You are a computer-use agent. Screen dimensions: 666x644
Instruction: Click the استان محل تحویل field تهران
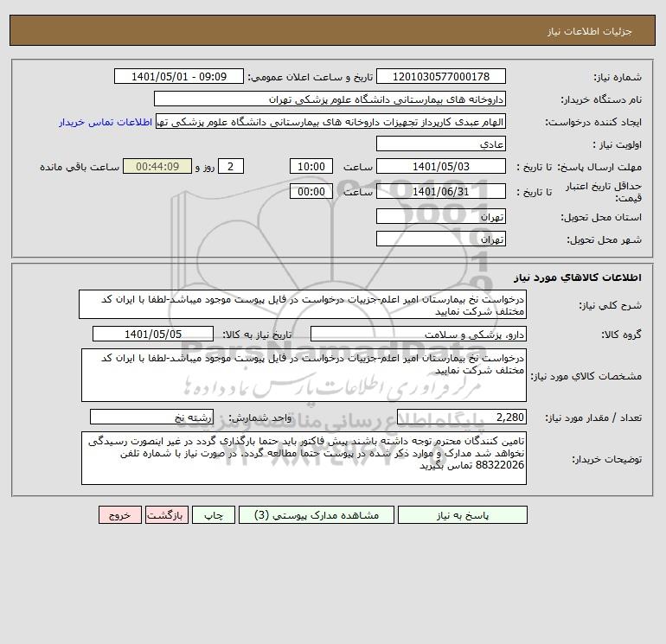(x=441, y=216)
